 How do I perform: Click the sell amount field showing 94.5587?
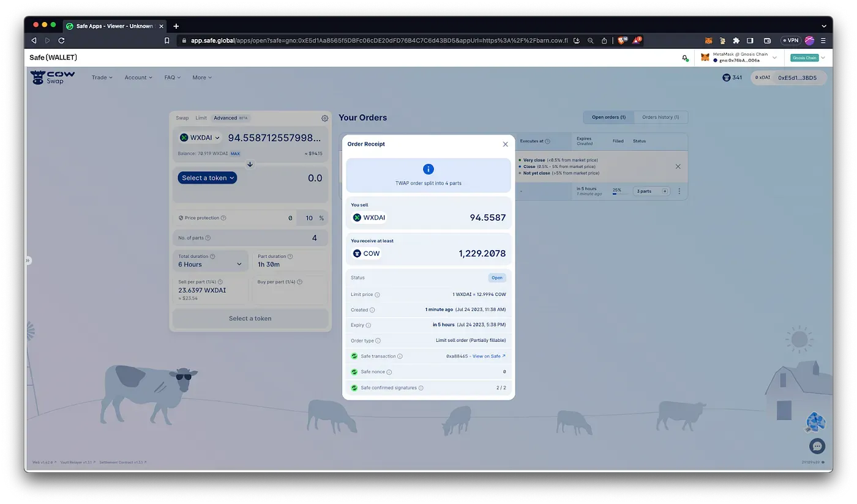tap(275, 138)
